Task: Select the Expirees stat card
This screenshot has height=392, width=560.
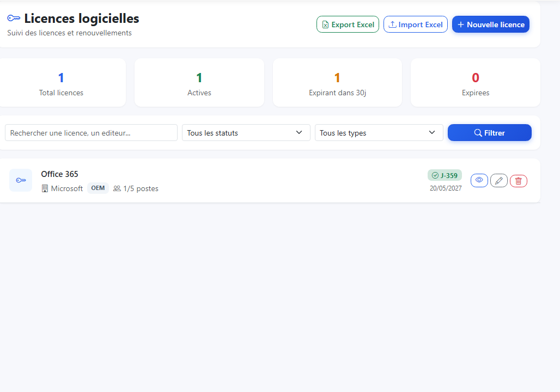Action: [x=476, y=82]
